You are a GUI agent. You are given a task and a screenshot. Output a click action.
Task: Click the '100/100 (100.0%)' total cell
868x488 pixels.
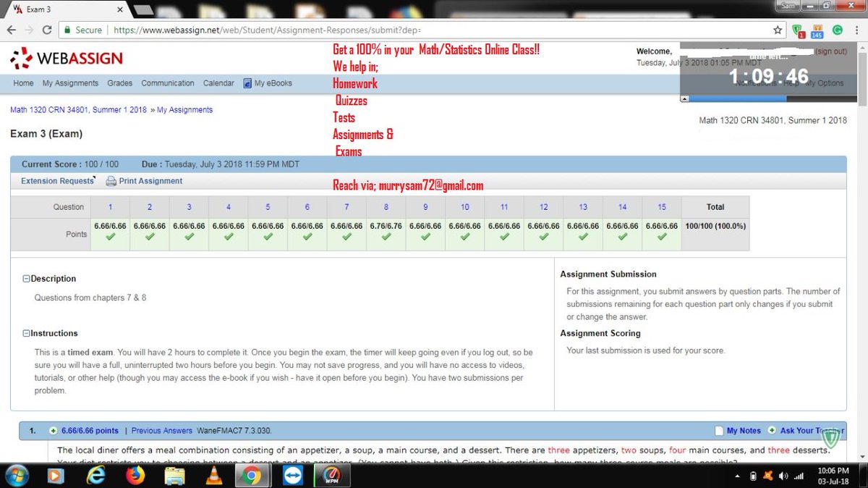click(715, 226)
